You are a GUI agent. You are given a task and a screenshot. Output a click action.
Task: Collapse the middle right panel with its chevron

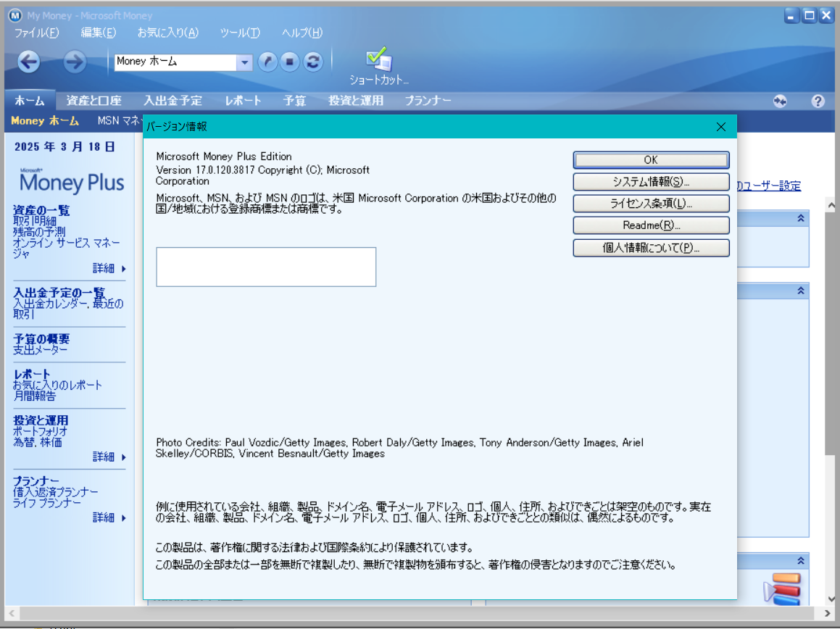pos(801,291)
